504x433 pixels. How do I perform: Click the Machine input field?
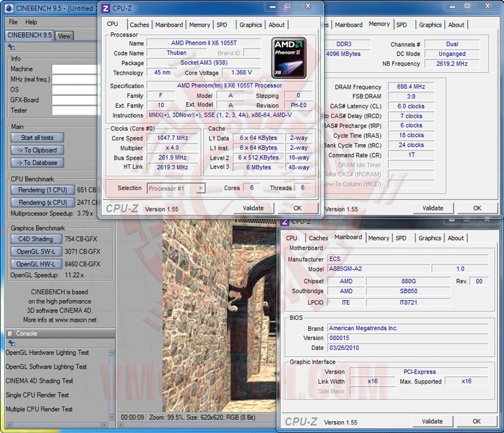pos(73,69)
